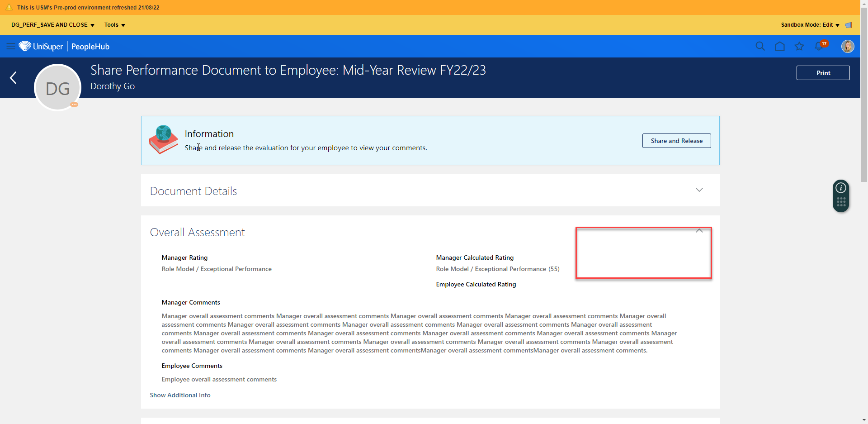View notifications by clicking the bell icon
868x424 pixels.
click(820, 46)
